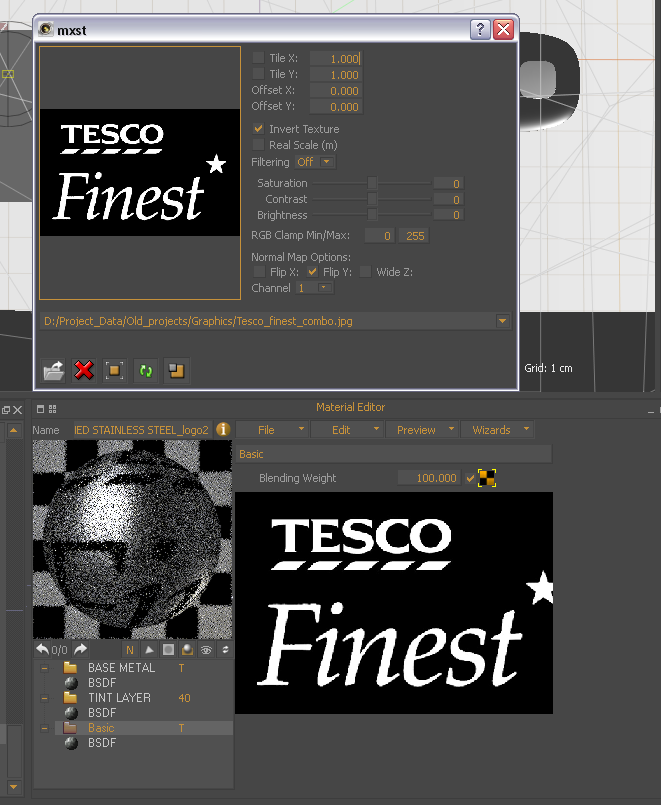Click the TINT LAYER value 40

click(184, 698)
